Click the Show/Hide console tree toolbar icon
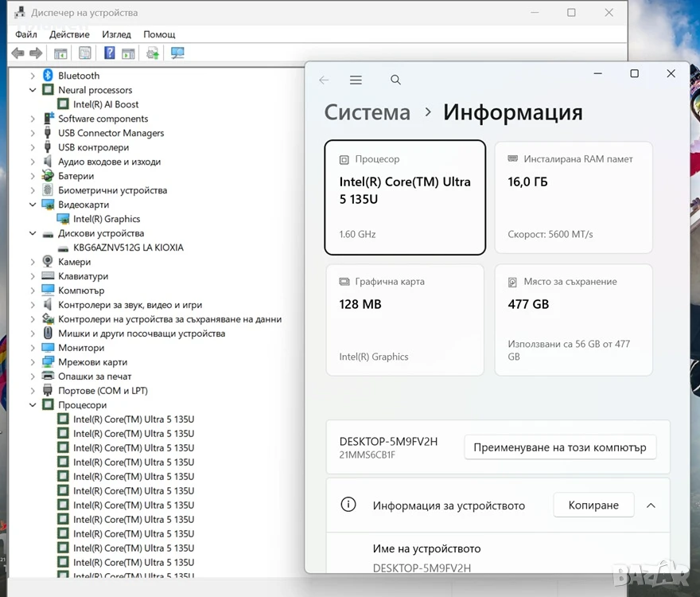 (60, 53)
